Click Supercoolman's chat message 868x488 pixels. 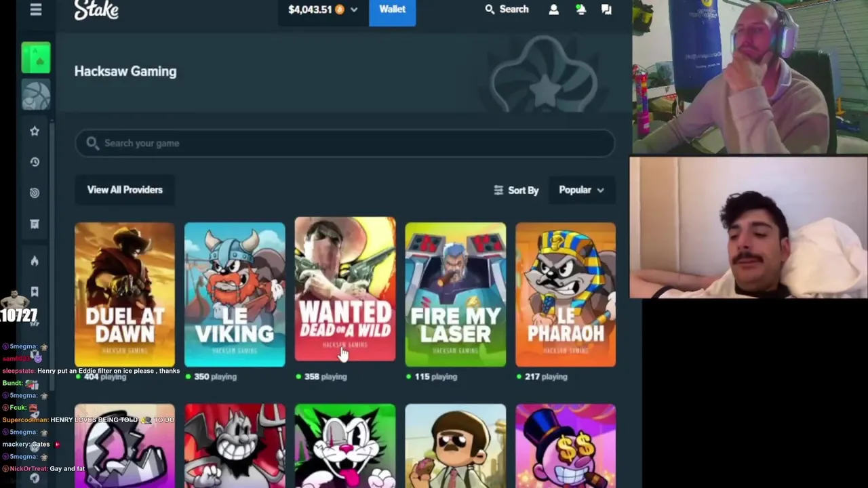click(x=88, y=420)
